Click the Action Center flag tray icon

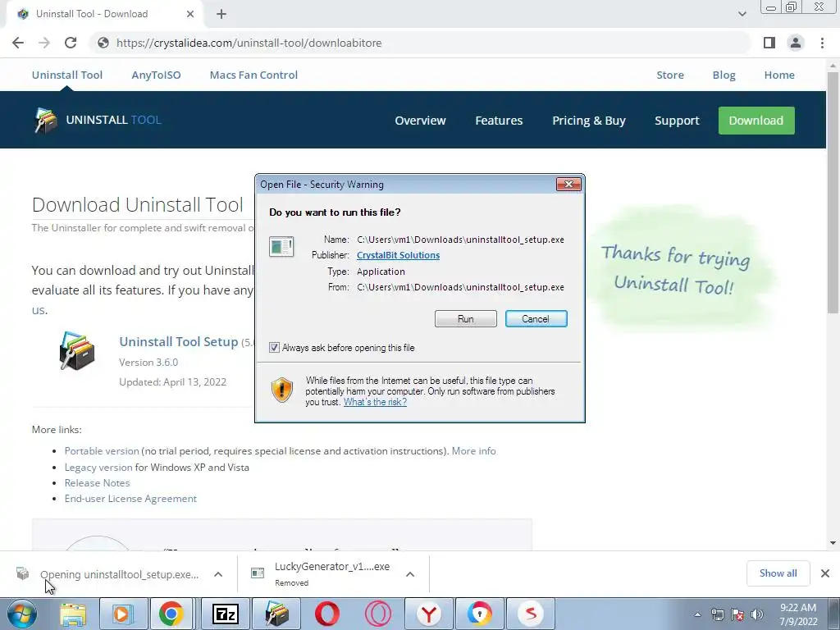pos(737,614)
